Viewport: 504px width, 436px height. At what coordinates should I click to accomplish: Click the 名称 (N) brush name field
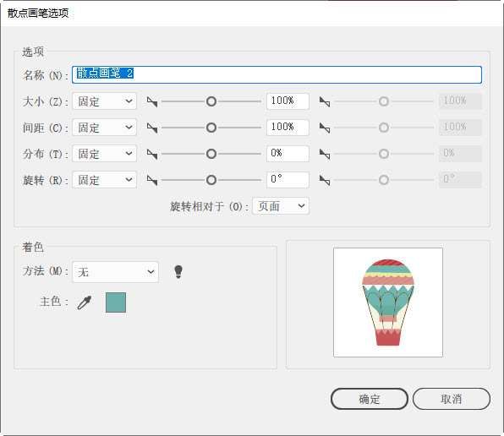(277, 74)
